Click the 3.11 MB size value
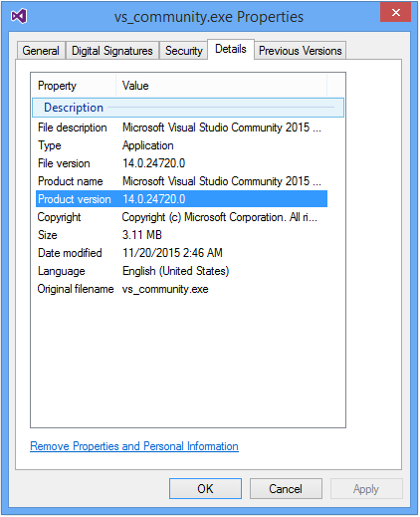This screenshot has height=517, width=420. point(142,235)
